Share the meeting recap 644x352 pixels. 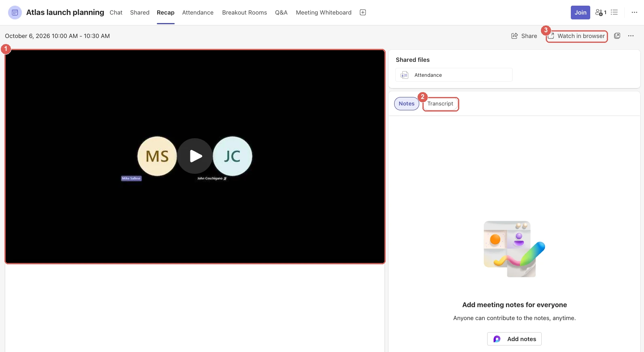524,36
